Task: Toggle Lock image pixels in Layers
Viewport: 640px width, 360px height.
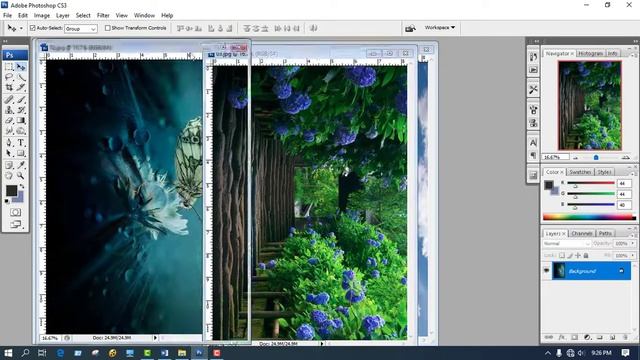Action: (570, 256)
